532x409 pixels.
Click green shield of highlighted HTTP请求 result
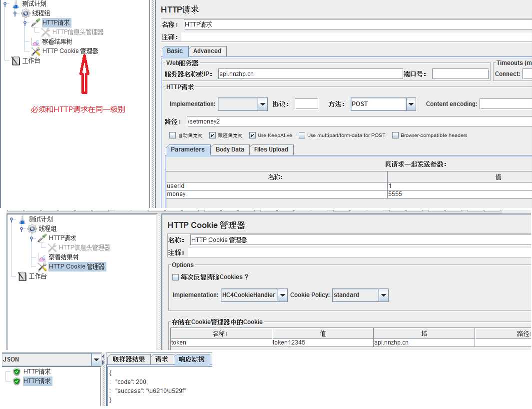(x=16, y=381)
